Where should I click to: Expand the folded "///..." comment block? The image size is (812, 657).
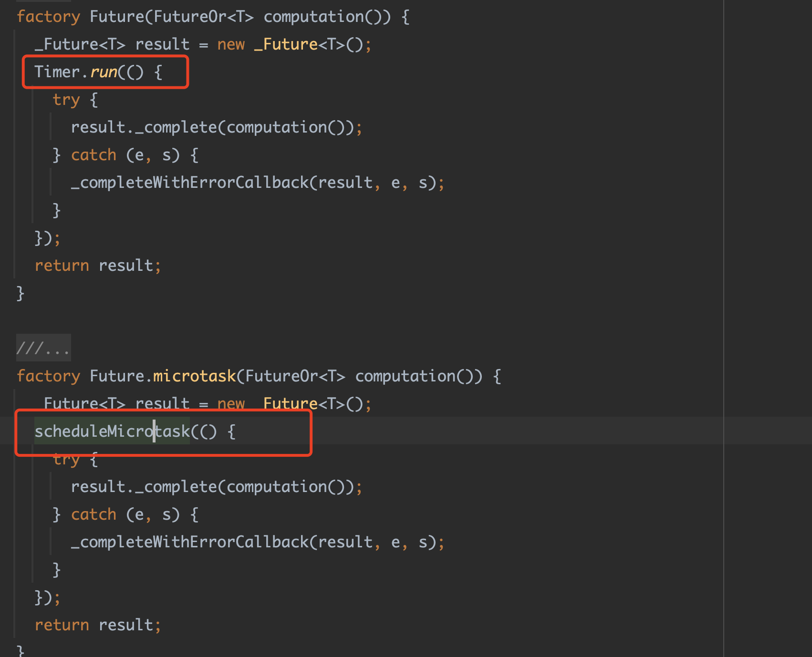43,348
